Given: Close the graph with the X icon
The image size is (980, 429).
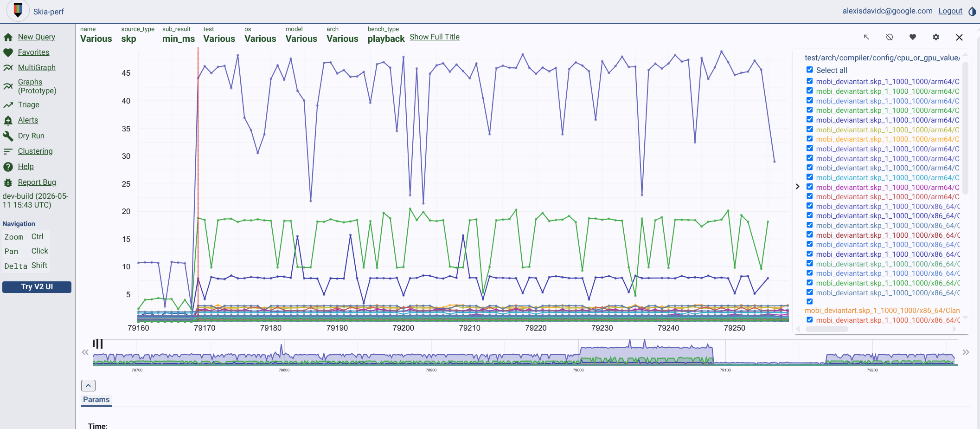Looking at the screenshot, I should click(959, 37).
